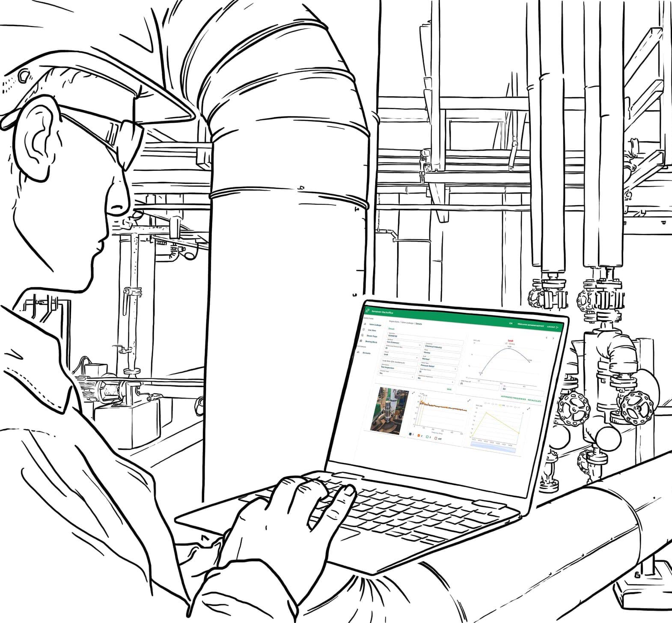Click the Valve Leakage sidebar icon
Screen dimensions: 672x623
point(365,324)
